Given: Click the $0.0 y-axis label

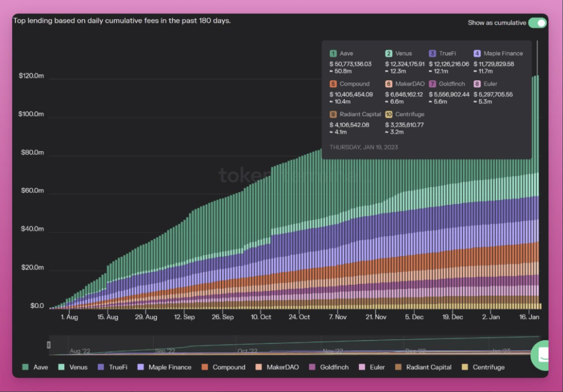Looking at the screenshot, I should coord(37,306).
